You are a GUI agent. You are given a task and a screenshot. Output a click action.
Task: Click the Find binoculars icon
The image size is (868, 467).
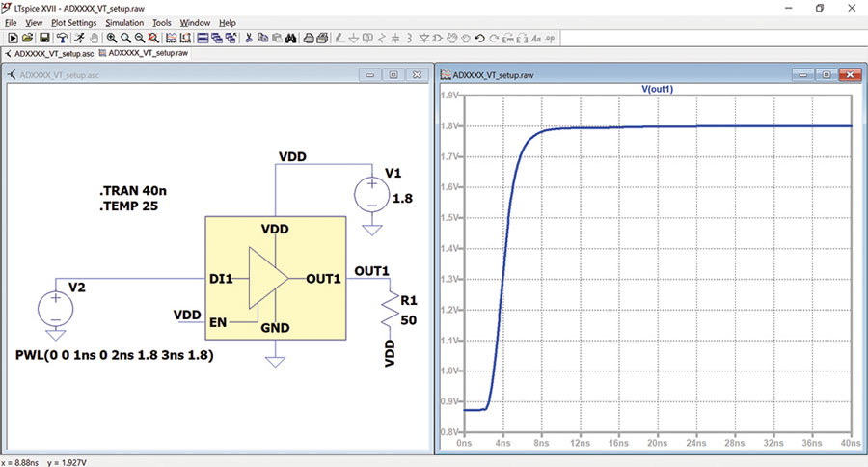pos(290,38)
